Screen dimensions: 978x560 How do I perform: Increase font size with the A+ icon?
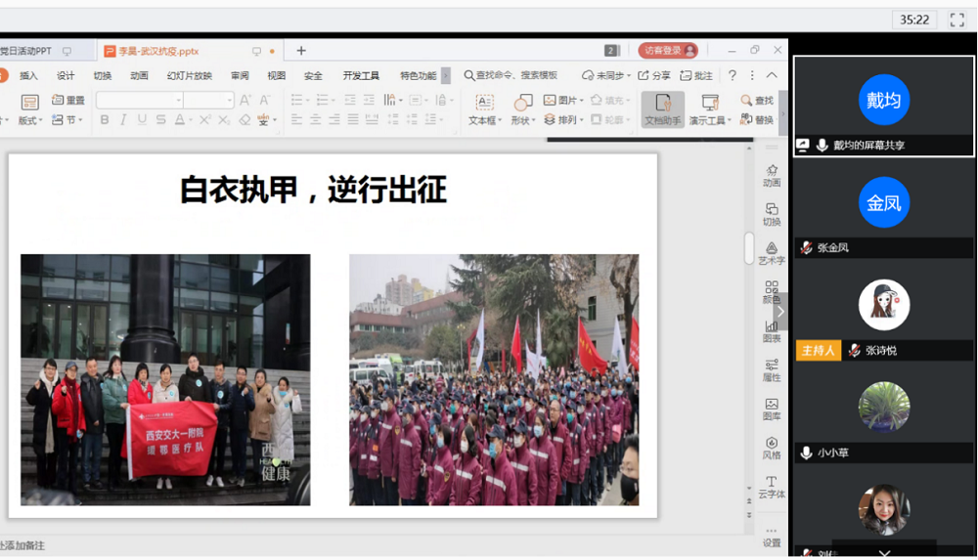[245, 100]
